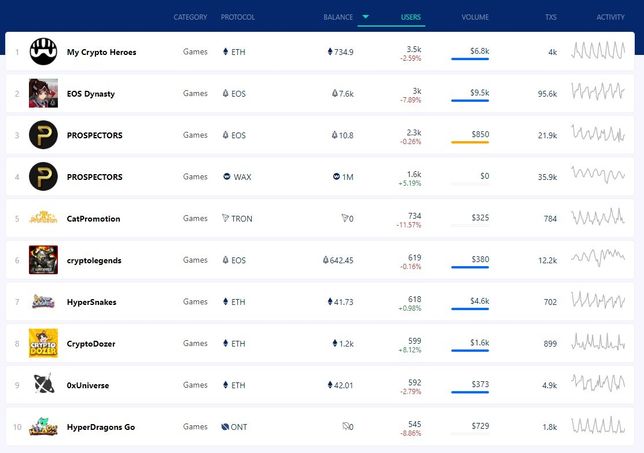Click the Protocol column header
Screen dimensions: 644x453
click(x=238, y=17)
